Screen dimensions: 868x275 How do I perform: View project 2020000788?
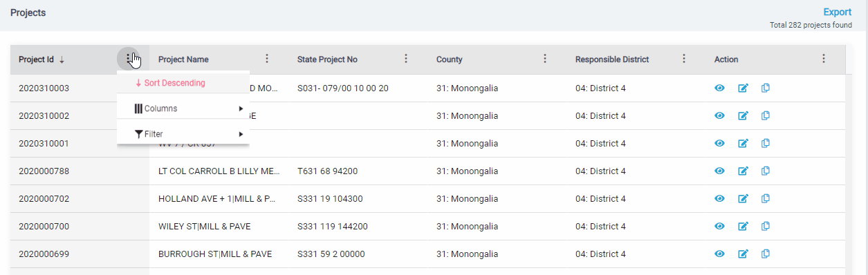(x=719, y=171)
